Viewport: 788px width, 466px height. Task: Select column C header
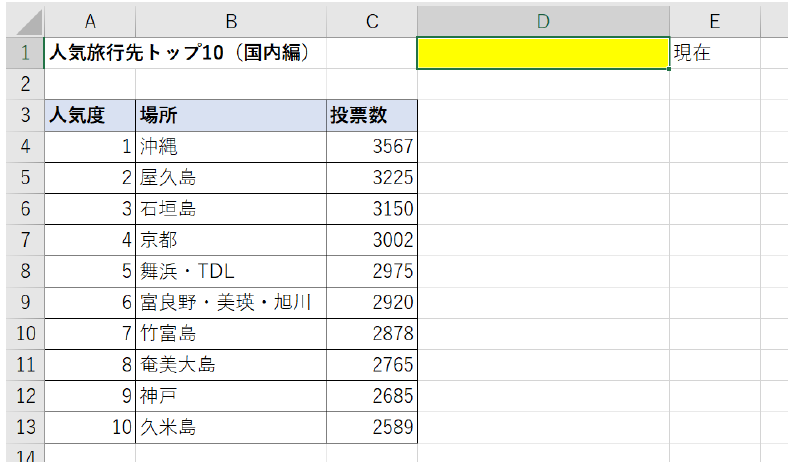pyautogui.click(x=371, y=21)
